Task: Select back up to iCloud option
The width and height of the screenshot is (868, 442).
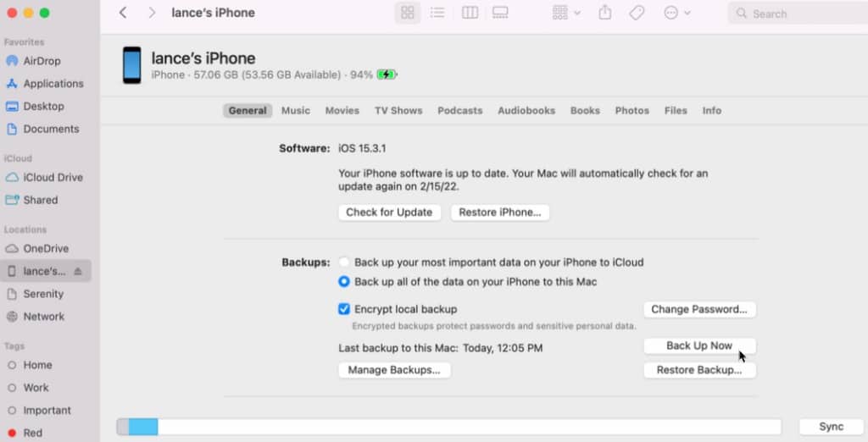Action: click(x=344, y=262)
